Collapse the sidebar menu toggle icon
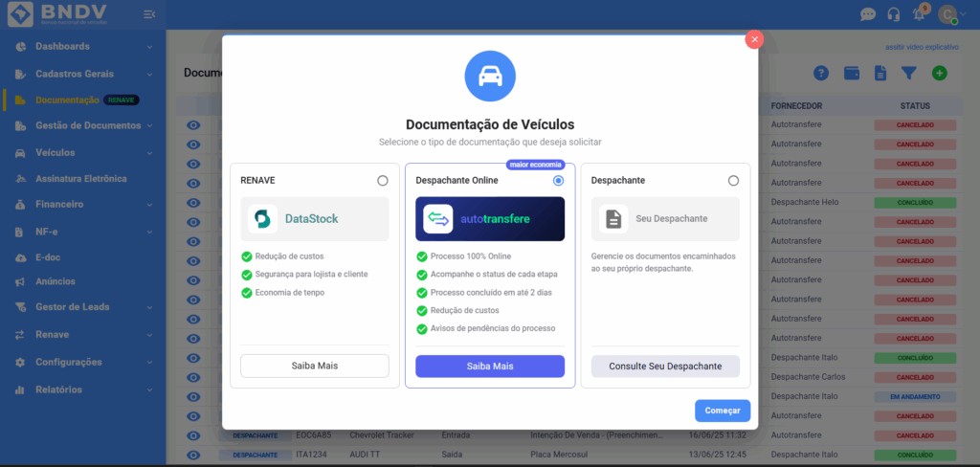This screenshot has height=467, width=980. click(x=148, y=14)
